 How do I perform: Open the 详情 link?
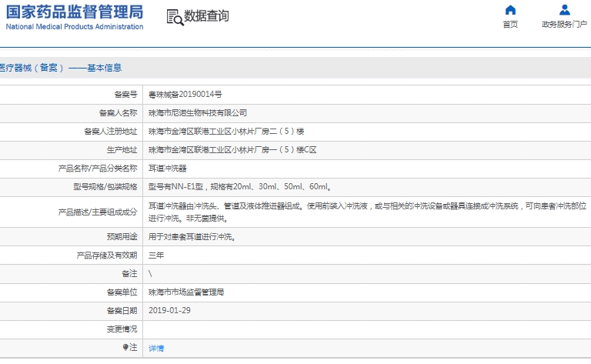pos(156,348)
